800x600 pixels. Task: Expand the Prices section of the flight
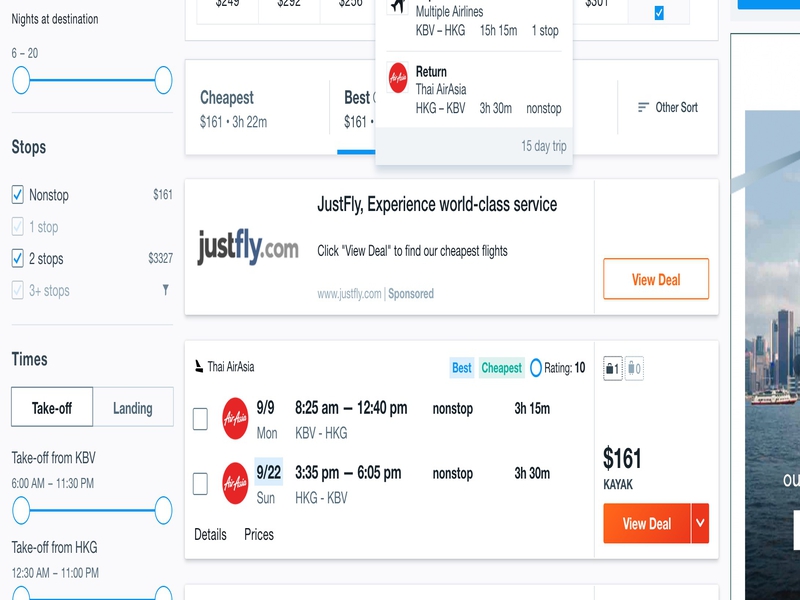click(259, 534)
